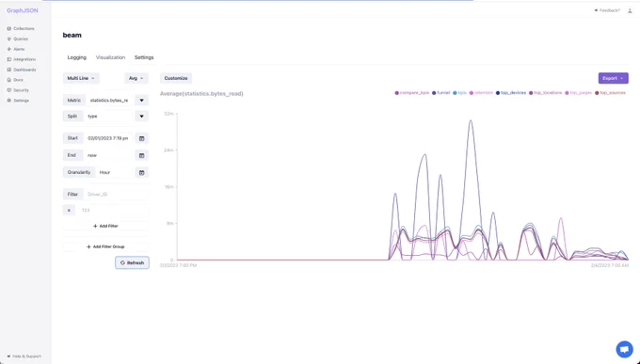Click the 7:00 PM x-axis start label
The width and height of the screenshot is (640, 364).
(178, 265)
